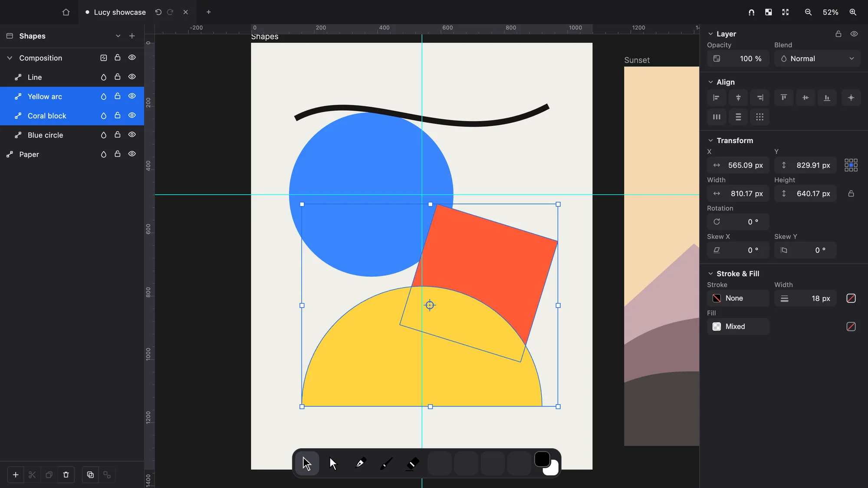Collapse the Transform section
868x488 pixels.
(x=710, y=141)
